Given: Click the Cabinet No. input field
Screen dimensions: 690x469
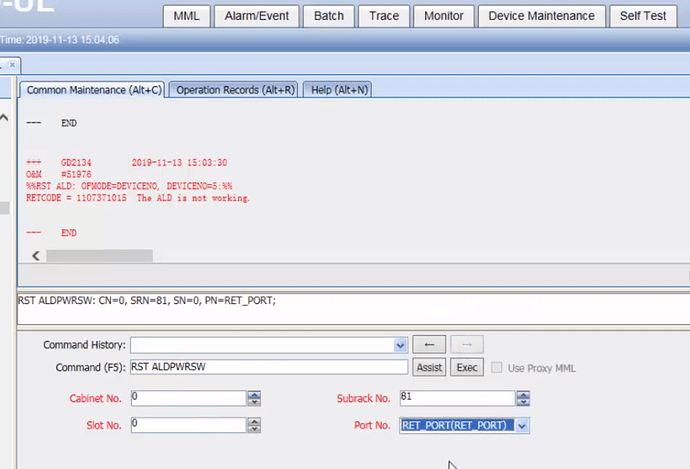Looking at the screenshot, I should tap(188, 398).
